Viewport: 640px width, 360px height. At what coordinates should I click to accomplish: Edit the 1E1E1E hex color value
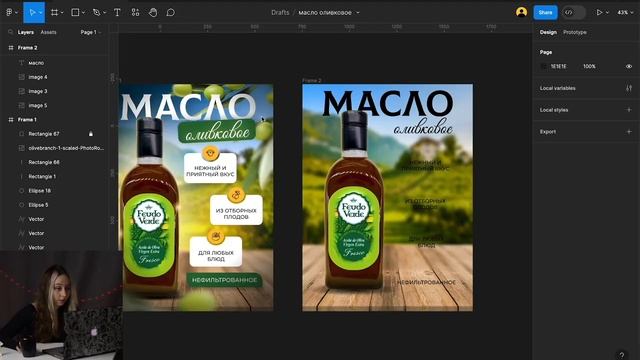[x=558, y=66]
